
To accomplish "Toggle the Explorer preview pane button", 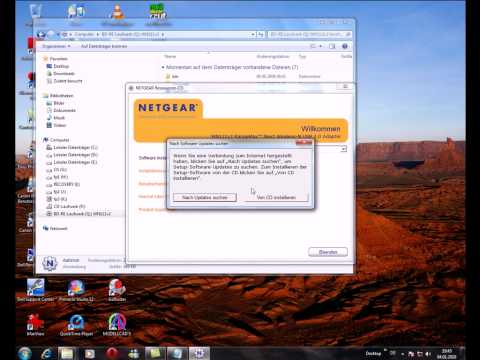I will point(332,46).
